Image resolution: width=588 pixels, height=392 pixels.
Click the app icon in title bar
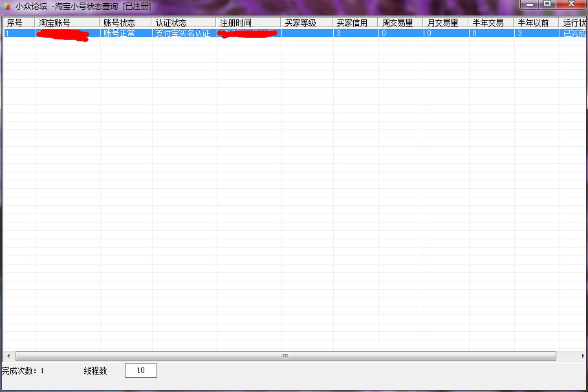(7, 6)
